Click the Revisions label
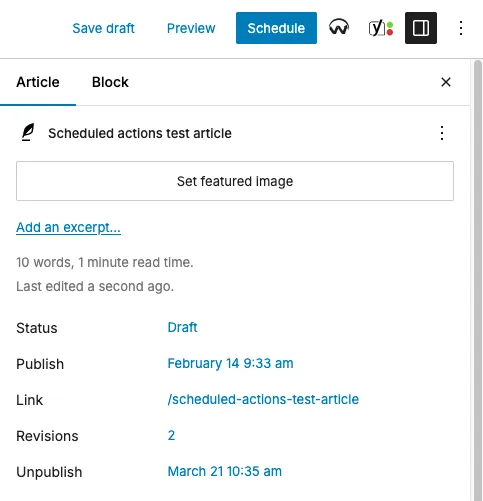The image size is (483, 501). coord(47,436)
